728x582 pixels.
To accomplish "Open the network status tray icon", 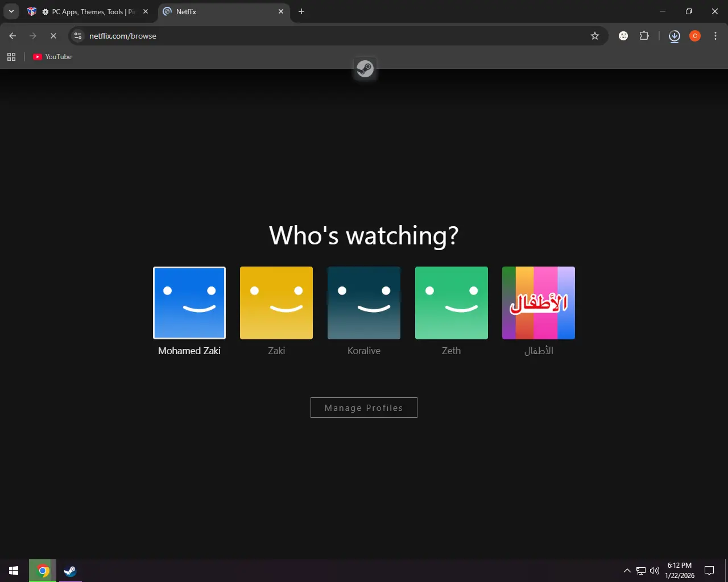I will [x=641, y=571].
